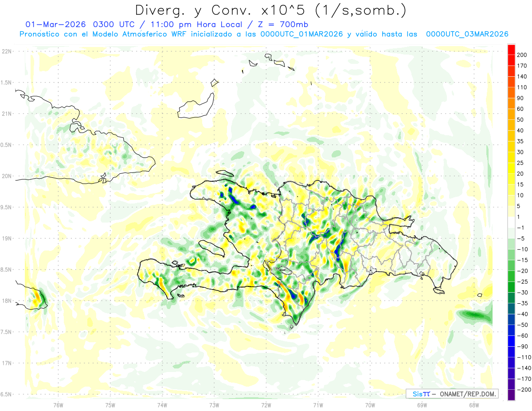Screen dimensions: 532x411
Task: Click the "73W" longitude label
Action: click(214, 405)
